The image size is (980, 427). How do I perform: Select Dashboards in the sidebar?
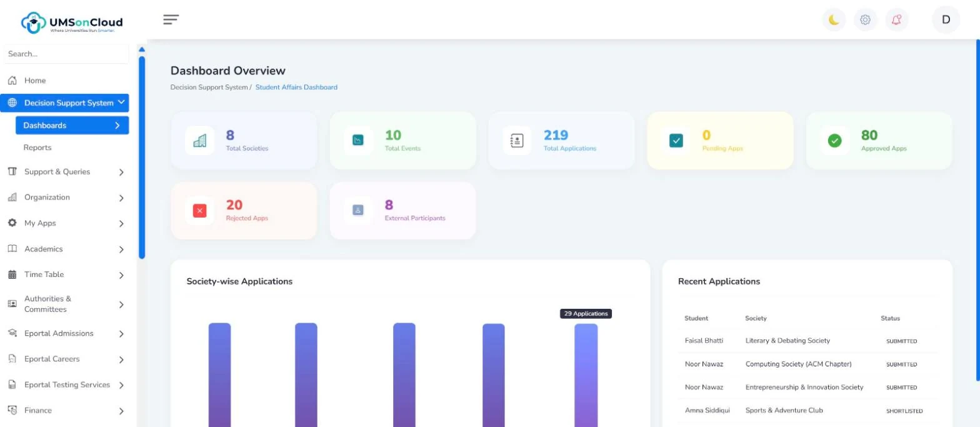[x=72, y=126]
